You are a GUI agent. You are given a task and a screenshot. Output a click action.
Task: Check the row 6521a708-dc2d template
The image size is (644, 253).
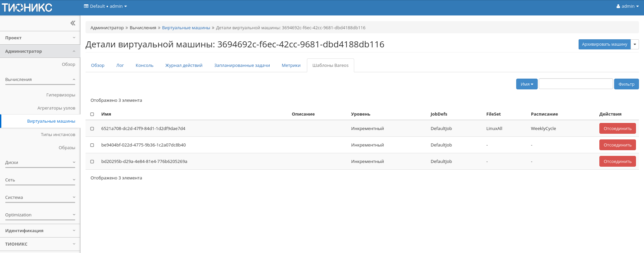click(x=92, y=129)
